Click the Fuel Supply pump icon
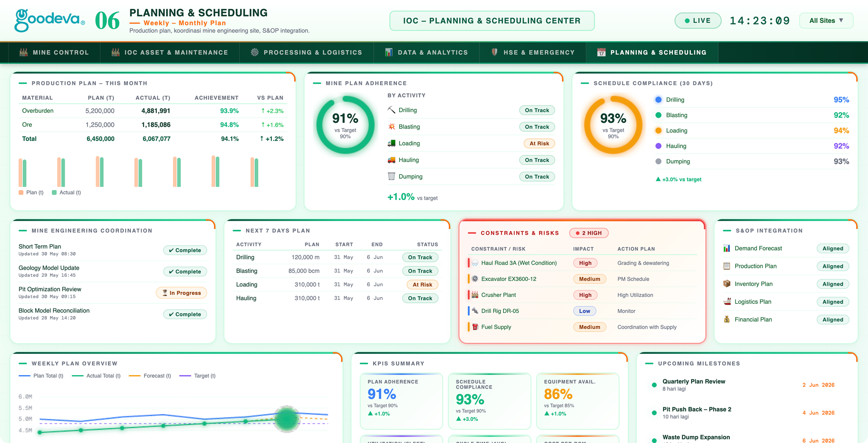 475,327
